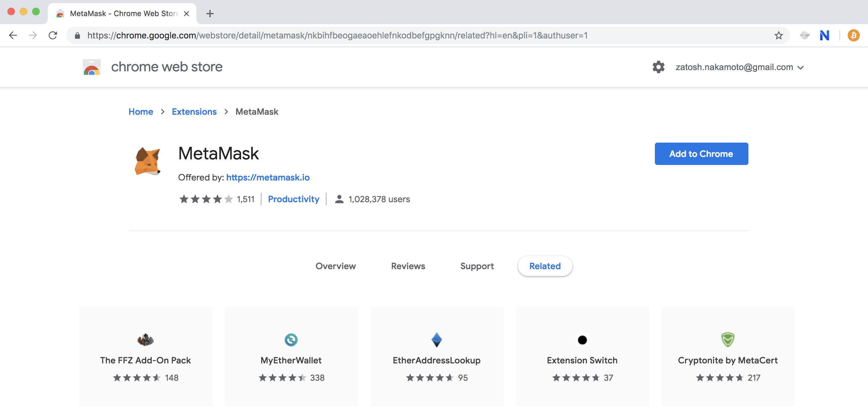868x413 pixels.
Task: Open the EtherAddressLookup card title
Action: [x=437, y=360]
